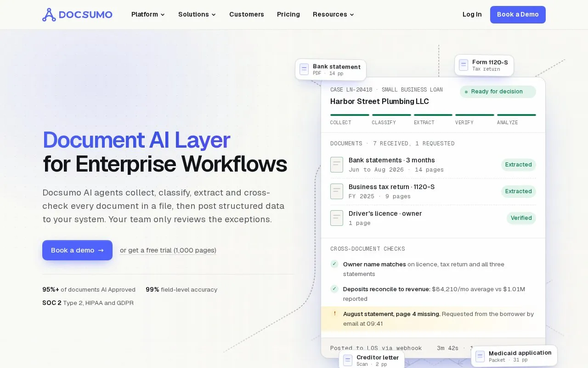Click the Verified badge for Driver's licence
This screenshot has height=368, width=588.
[x=521, y=218]
